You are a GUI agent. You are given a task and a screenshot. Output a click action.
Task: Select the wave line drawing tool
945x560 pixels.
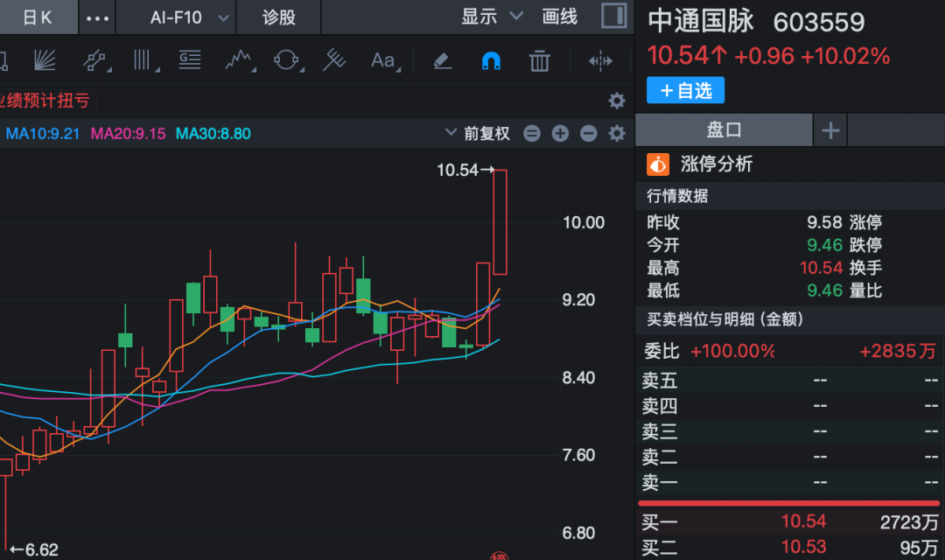point(239,60)
